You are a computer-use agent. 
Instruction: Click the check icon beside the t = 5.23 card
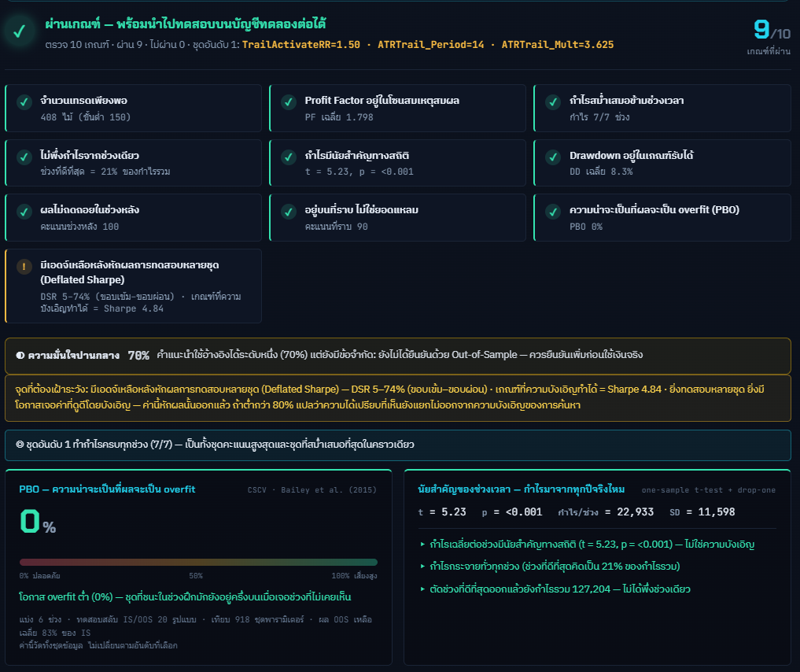tap(289, 157)
